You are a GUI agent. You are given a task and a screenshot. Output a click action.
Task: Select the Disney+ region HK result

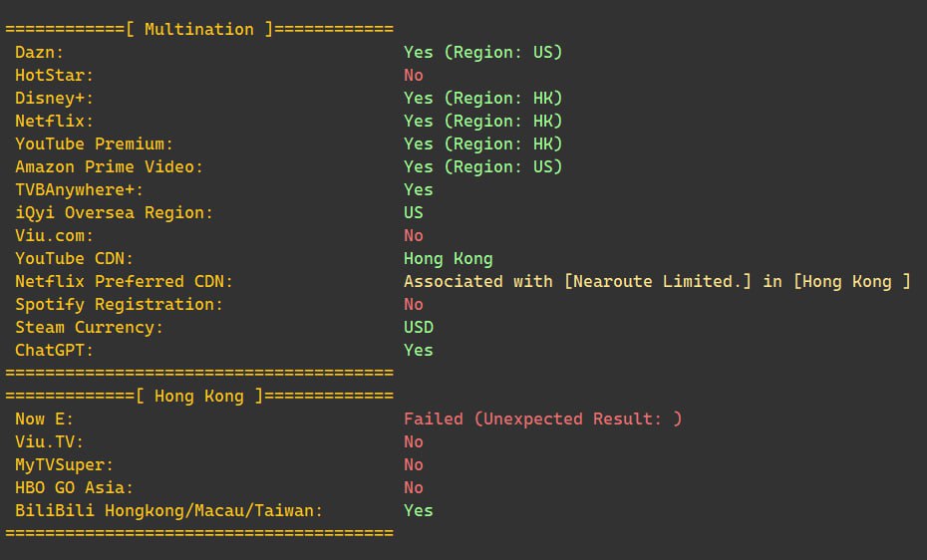tap(483, 98)
